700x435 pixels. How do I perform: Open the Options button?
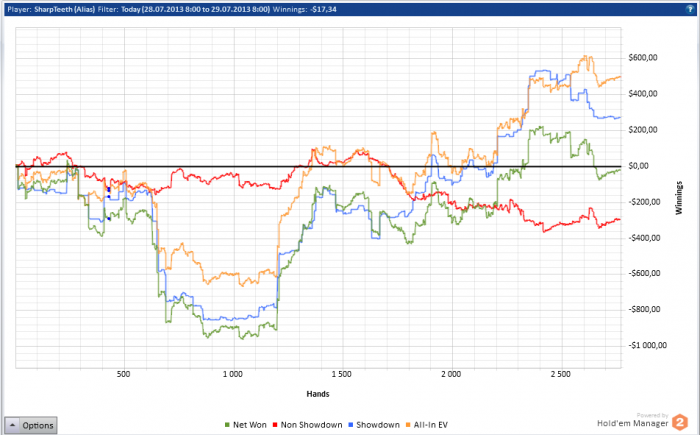tap(31, 425)
